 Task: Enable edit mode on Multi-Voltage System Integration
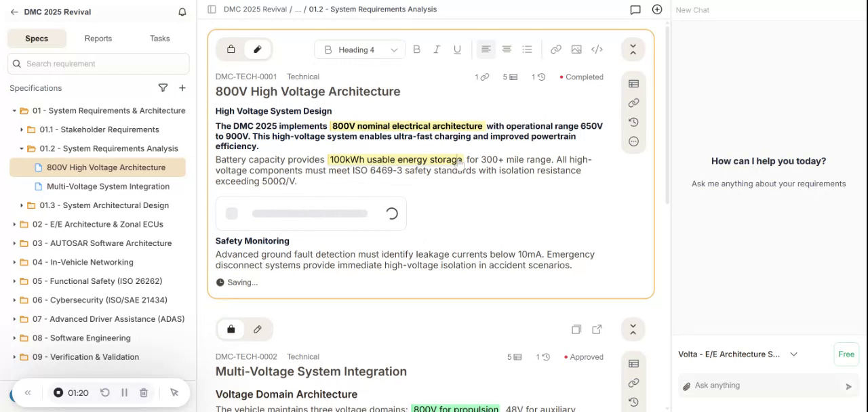[x=258, y=329]
